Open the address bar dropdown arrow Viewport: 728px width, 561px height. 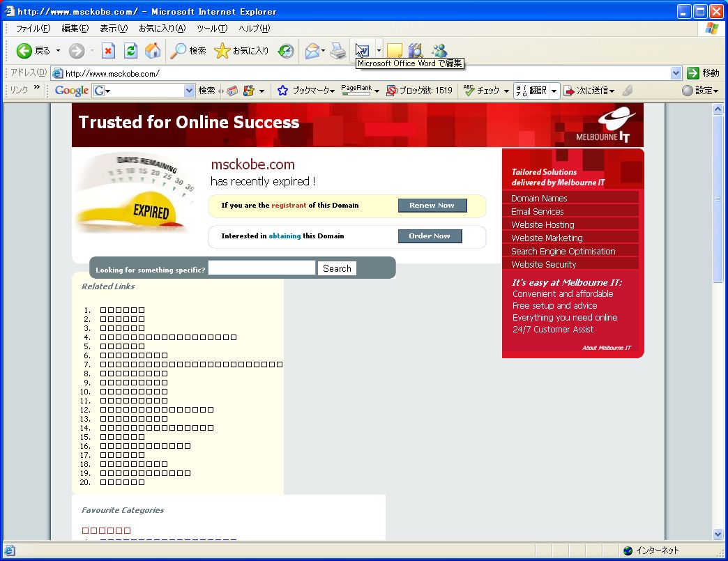click(x=676, y=73)
